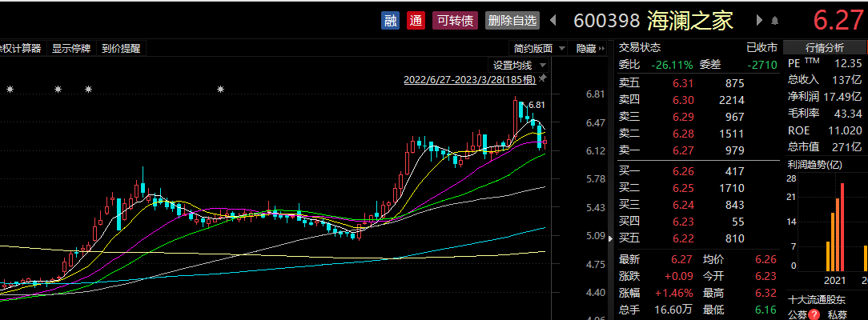The image size is (868, 320).
Task: Click the rightmost star event marker on chart
Action: tap(219, 90)
